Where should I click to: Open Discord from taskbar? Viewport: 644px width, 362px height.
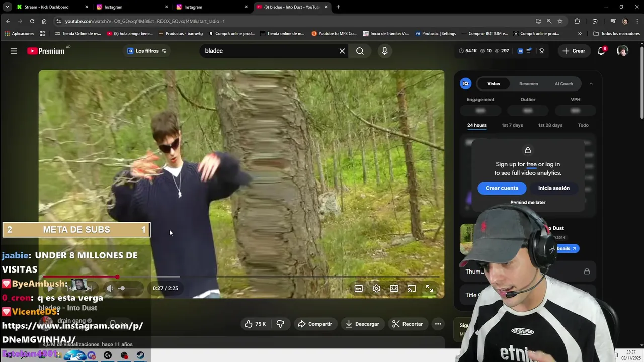point(91,355)
